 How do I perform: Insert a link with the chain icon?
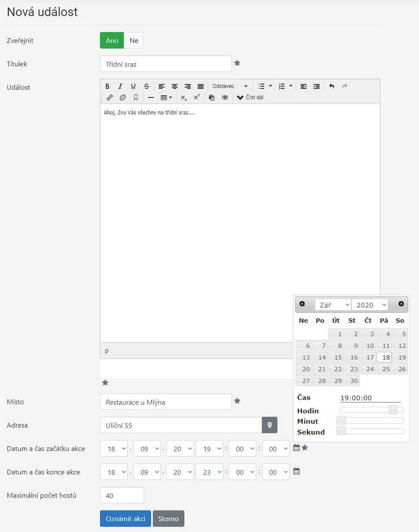109,97
